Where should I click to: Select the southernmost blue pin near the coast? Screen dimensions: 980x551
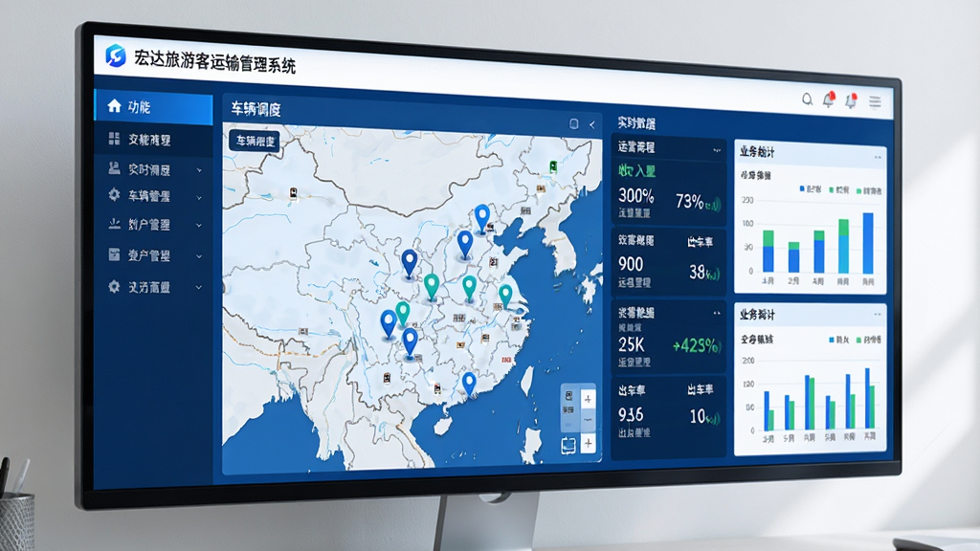[x=469, y=385]
